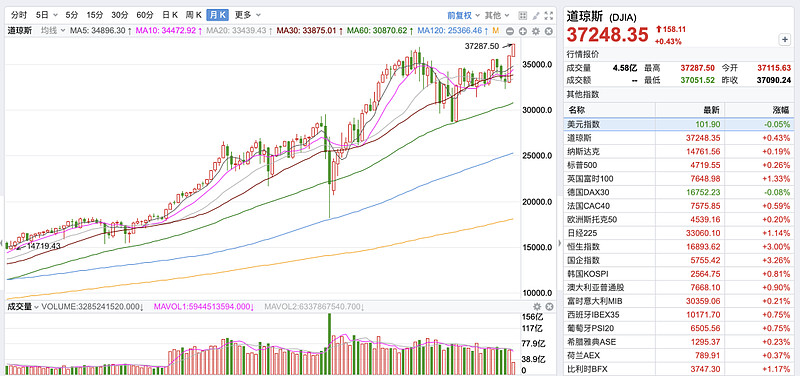800x376 pixels.
Task: Enter fullscreen chart mode icon
Action: coord(549,15)
